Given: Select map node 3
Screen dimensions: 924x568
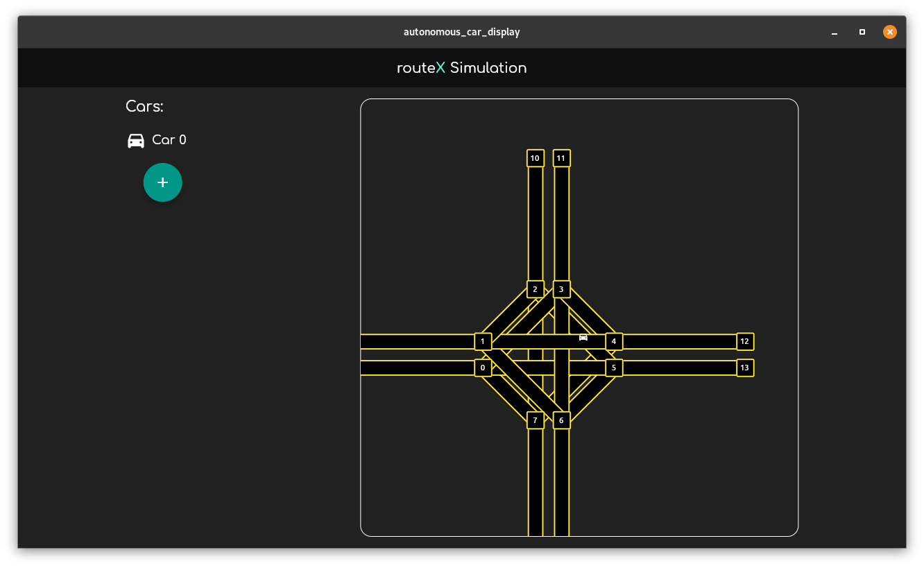Looking at the screenshot, I should [x=561, y=289].
